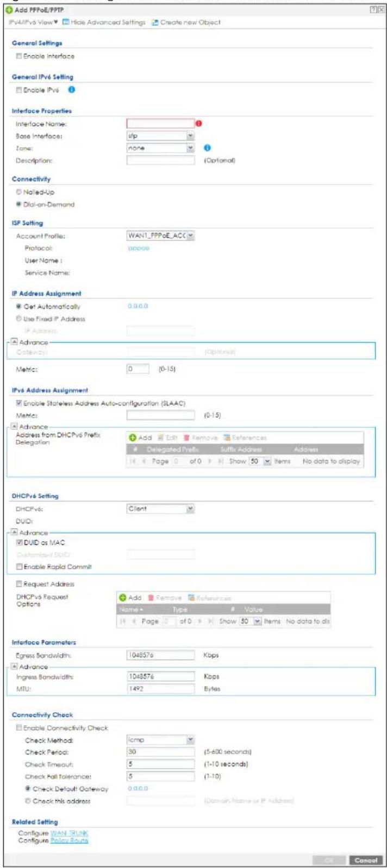Open the Base Interface dropdown
The image size is (387, 868).
pos(160,136)
